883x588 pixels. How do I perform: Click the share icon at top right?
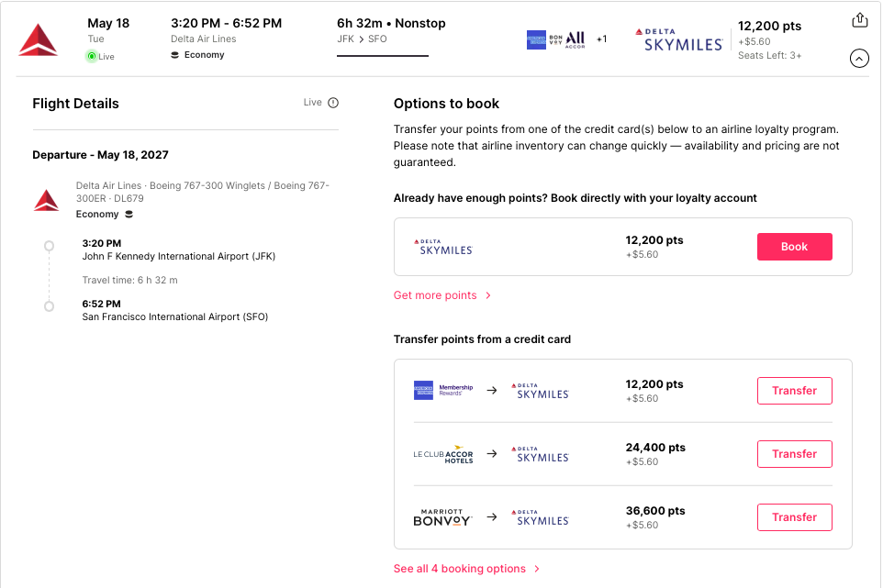click(x=859, y=19)
